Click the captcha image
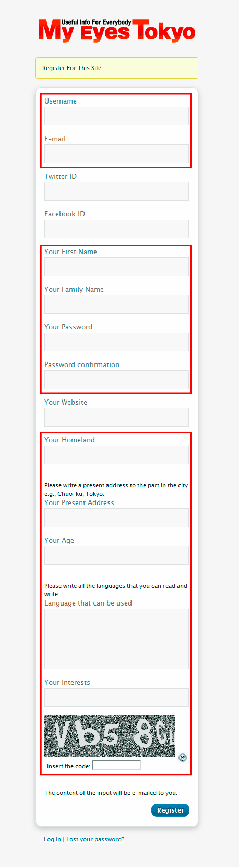The height and width of the screenshot is (868, 239). pyautogui.click(x=110, y=736)
